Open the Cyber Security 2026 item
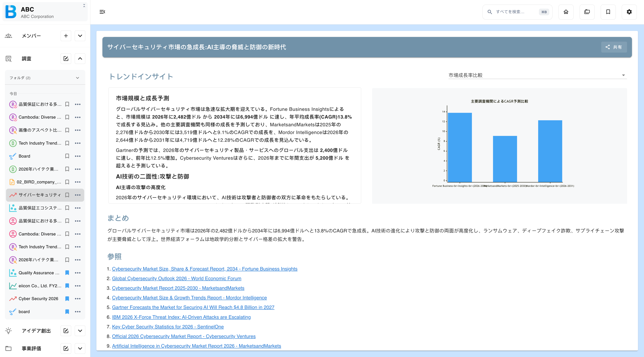Screen dimensions: 644x357 tap(38, 298)
